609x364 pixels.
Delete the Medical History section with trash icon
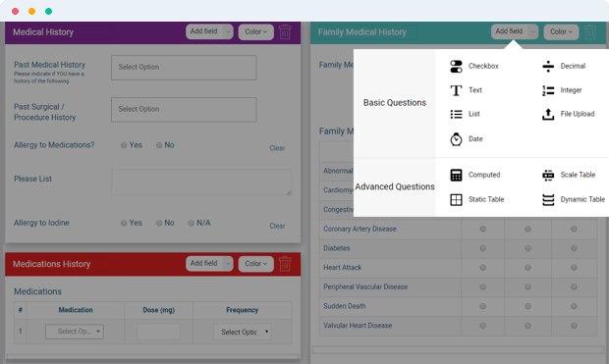coord(285,31)
